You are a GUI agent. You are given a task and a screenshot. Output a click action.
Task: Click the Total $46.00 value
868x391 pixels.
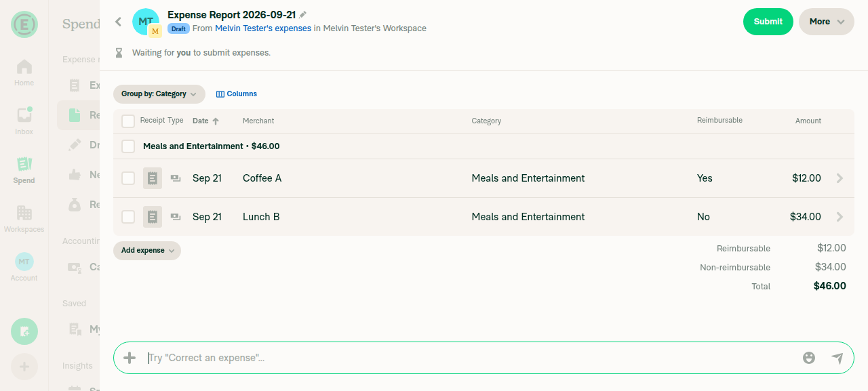click(x=830, y=286)
